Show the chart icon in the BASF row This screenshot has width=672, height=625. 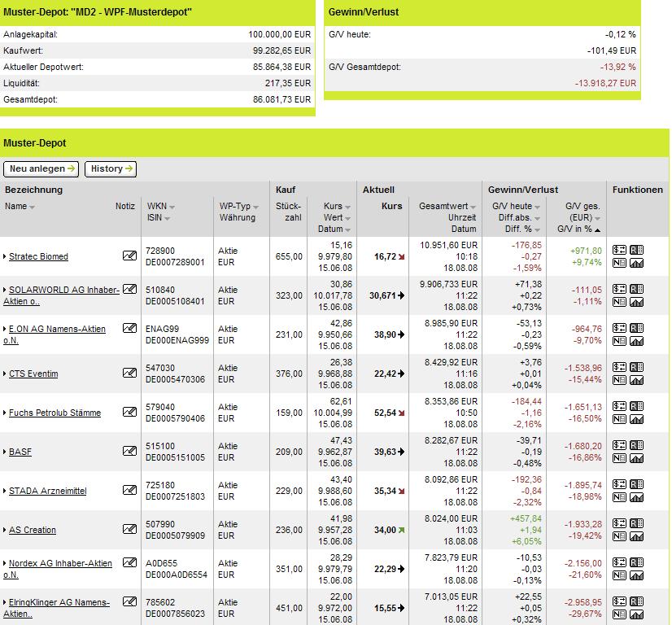[636, 458]
